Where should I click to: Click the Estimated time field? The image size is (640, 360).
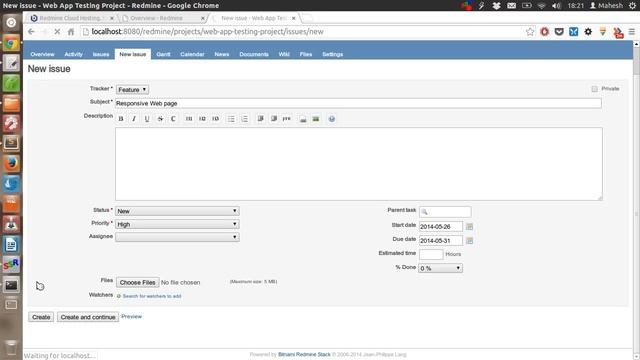(x=431, y=254)
